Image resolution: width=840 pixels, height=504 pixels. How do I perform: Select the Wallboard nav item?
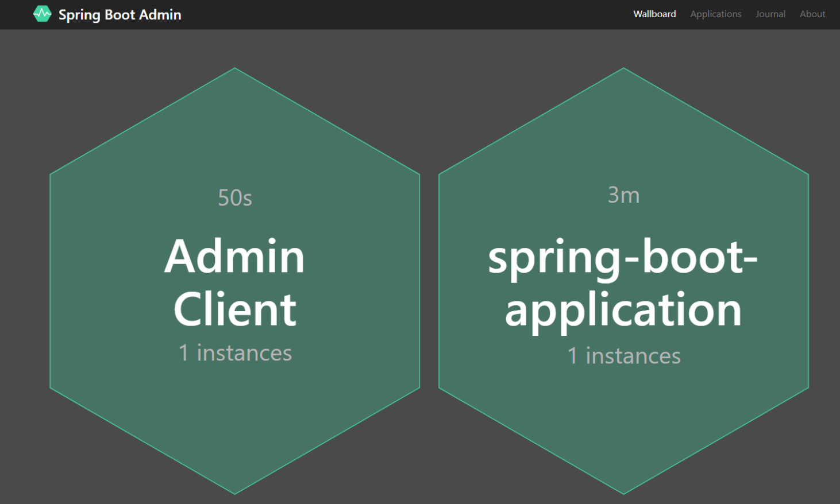[x=654, y=14]
